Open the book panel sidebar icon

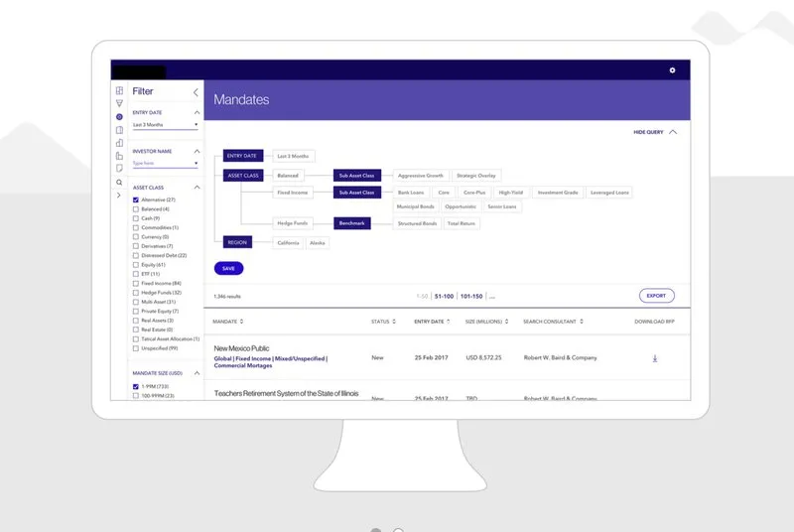[119, 130]
